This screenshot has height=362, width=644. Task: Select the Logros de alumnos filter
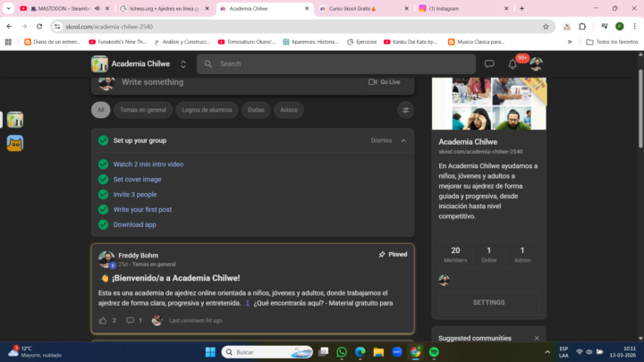[x=207, y=110]
